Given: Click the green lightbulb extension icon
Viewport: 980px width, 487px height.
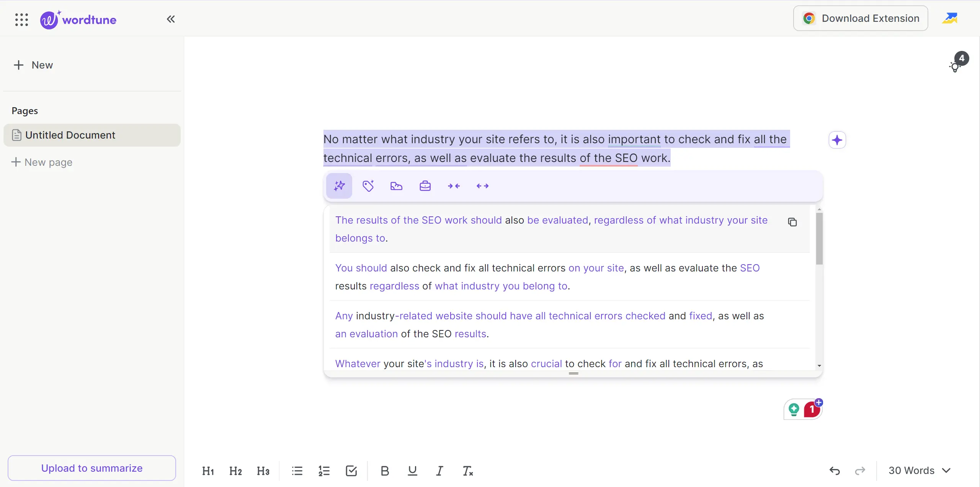Looking at the screenshot, I should 794,409.
